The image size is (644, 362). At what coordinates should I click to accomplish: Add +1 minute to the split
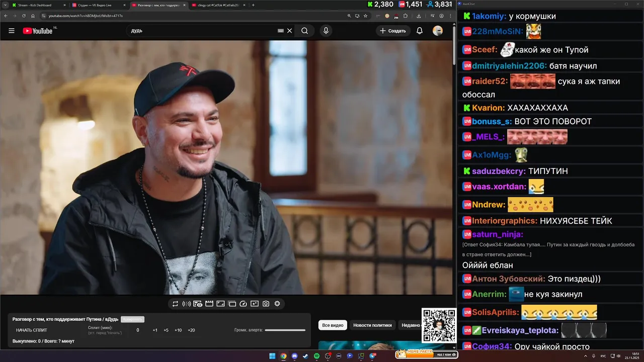[155, 330]
